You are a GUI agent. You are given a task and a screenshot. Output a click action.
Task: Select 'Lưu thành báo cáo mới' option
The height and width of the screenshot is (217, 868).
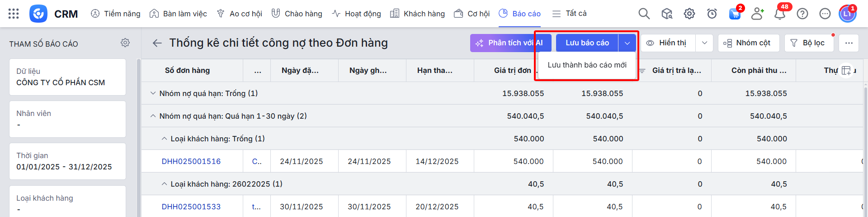click(x=587, y=65)
